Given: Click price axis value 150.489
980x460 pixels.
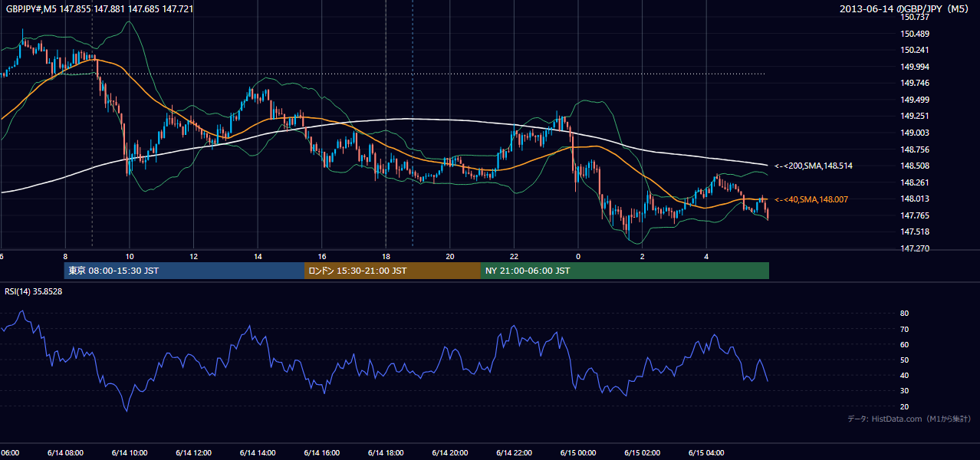Looking at the screenshot, I should (x=915, y=34).
